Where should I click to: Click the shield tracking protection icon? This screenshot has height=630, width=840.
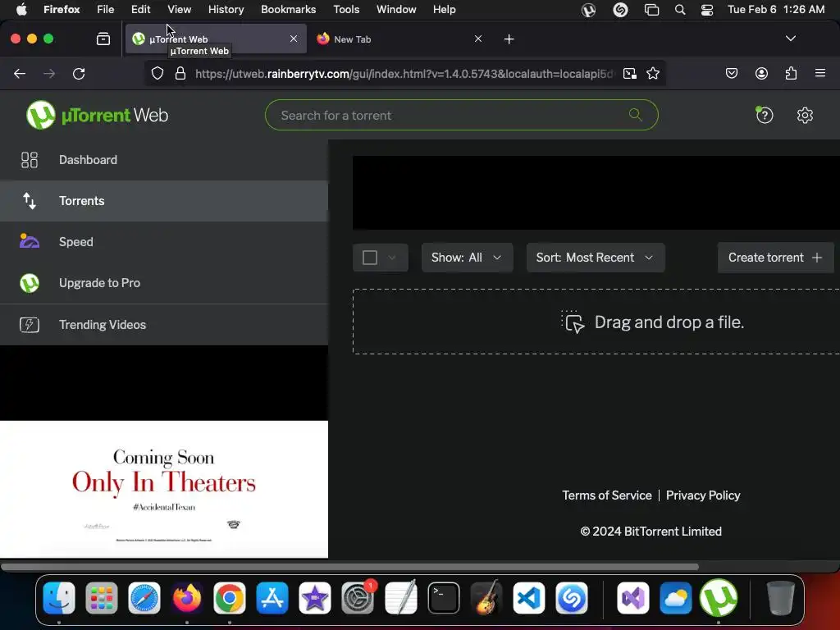tap(157, 73)
